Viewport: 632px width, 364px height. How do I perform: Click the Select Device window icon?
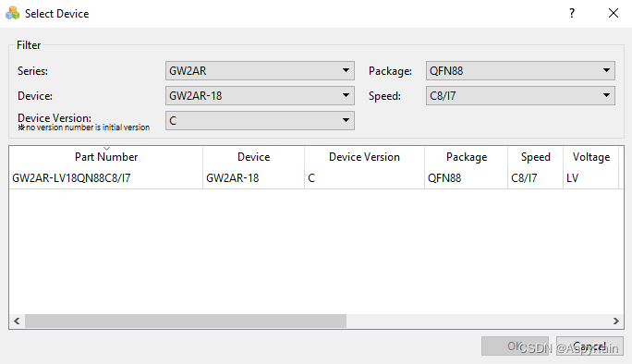(x=13, y=13)
